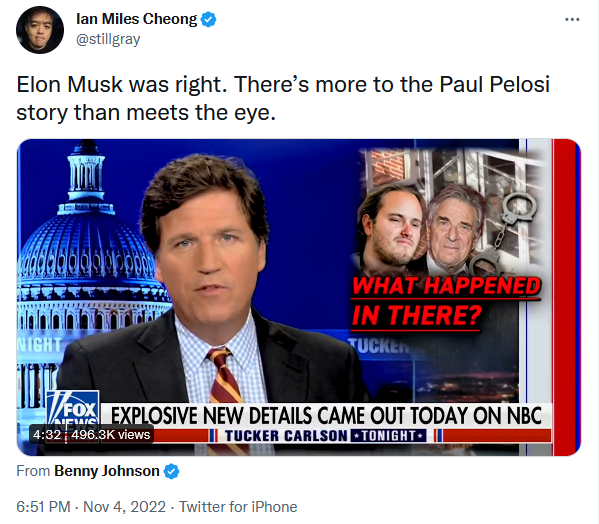
Task: Click the Tucker Carlson Tonight banner
Action: pos(325,435)
